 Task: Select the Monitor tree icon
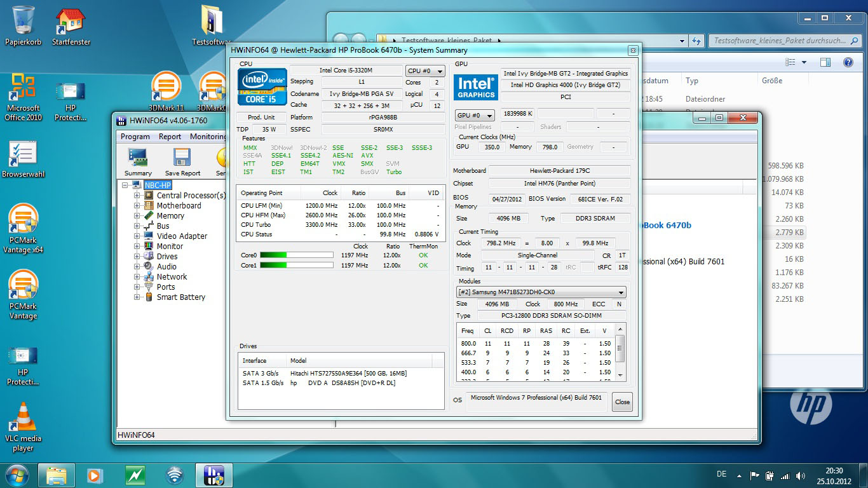(x=149, y=247)
